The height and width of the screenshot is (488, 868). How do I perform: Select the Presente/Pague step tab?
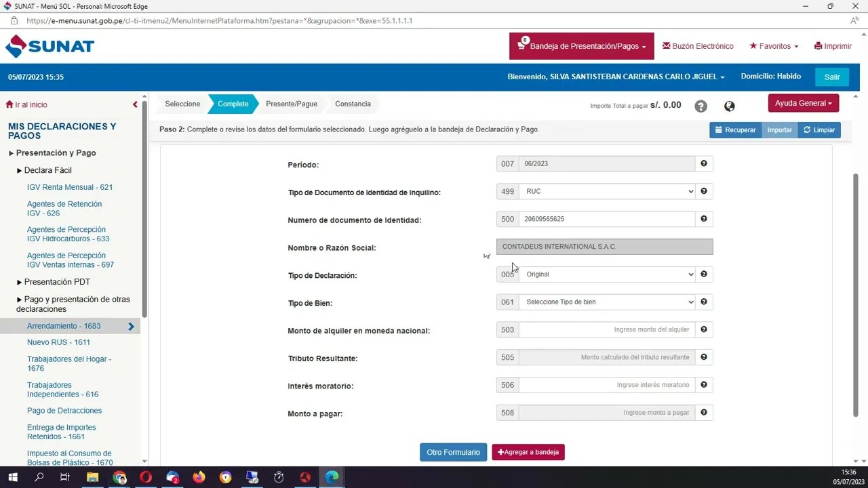[292, 104]
